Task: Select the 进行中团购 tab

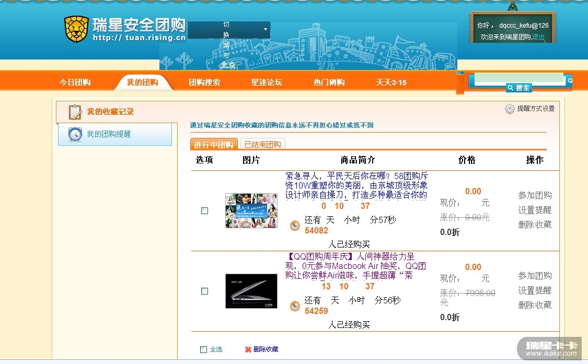Action: tap(214, 145)
